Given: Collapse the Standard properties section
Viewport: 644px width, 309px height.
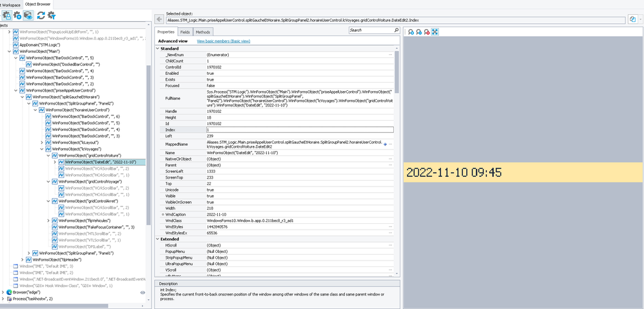Looking at the screenshot, I should click(x=157, y=49).
